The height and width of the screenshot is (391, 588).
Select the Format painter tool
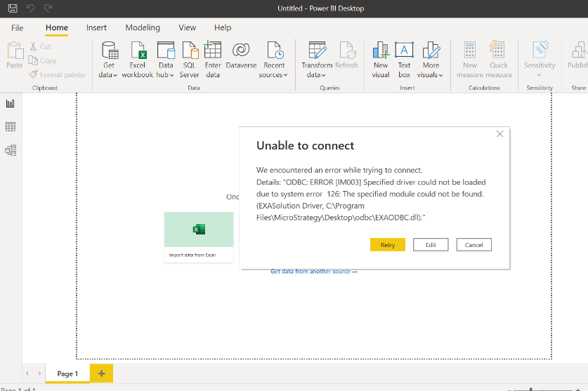coord(58,74)
